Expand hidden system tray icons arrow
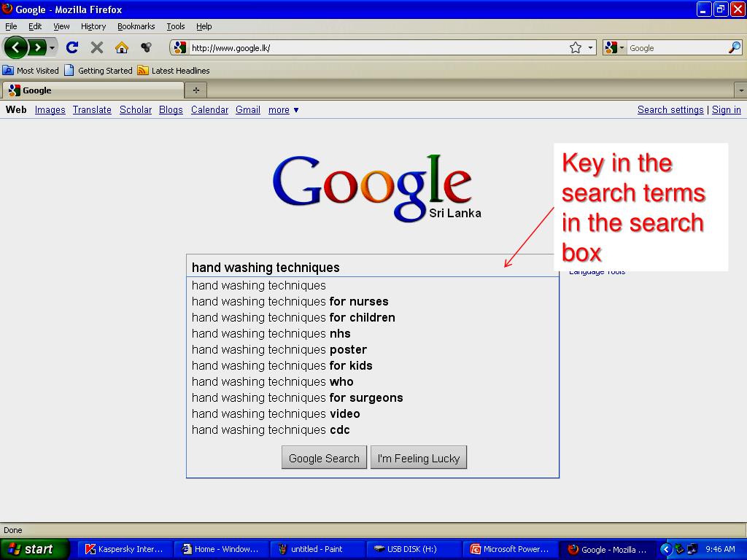747x560 pixels. pos(665,549)
